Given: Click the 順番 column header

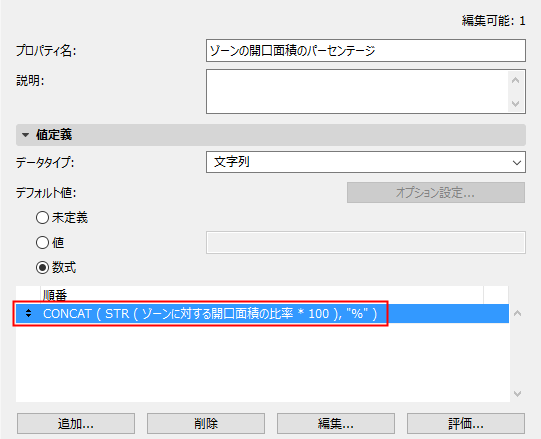Looking at the screenshot, I should [262, 295].
